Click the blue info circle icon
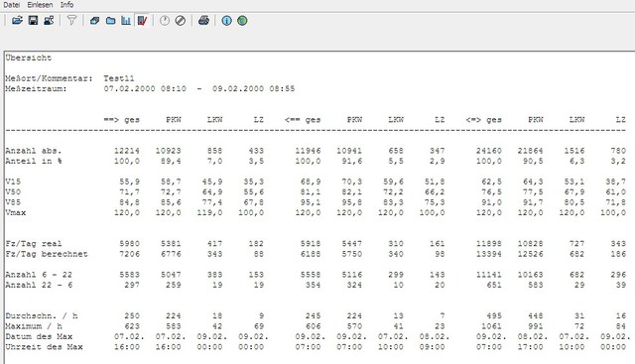The width and height of the screenshot is (635, 364). (x=227, y=20)
